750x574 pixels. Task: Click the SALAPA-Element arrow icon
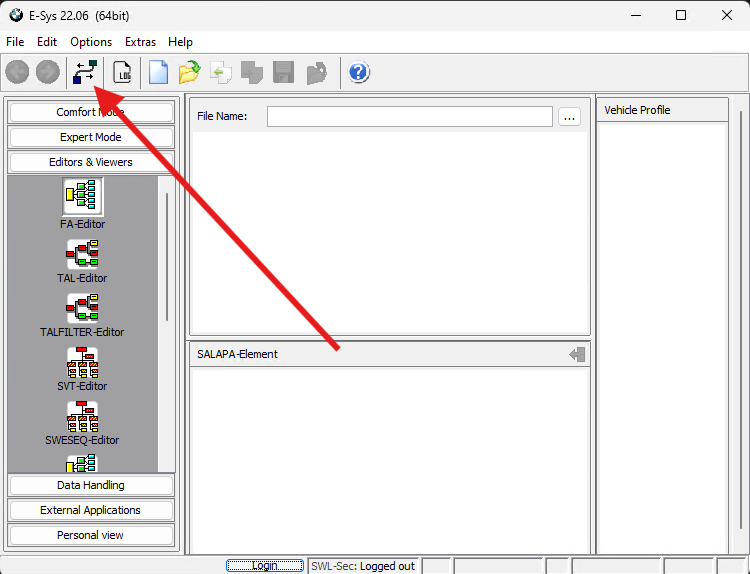577,354
